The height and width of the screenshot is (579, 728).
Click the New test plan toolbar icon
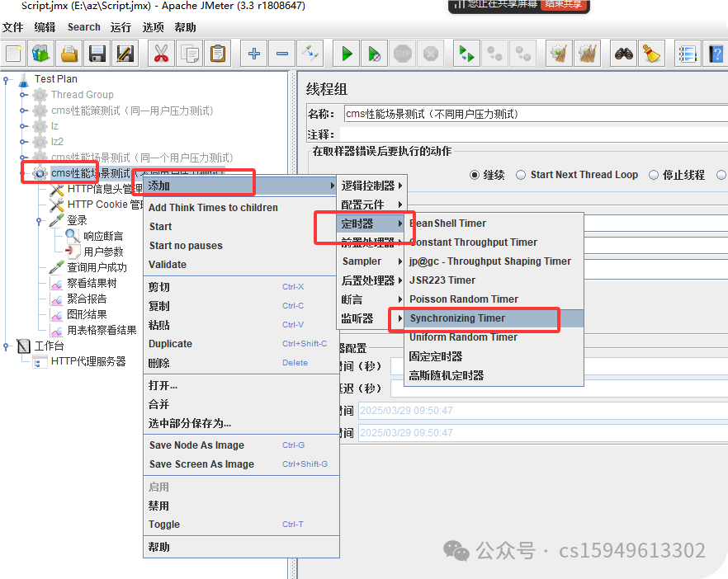[13, 54]
